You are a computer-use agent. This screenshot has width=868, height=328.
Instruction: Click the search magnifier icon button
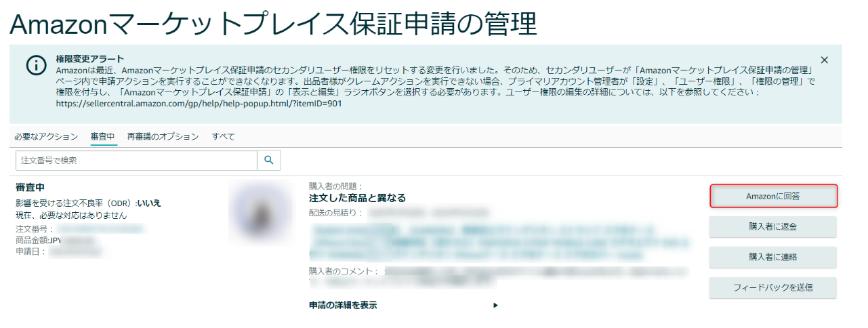tap(269, 161)
